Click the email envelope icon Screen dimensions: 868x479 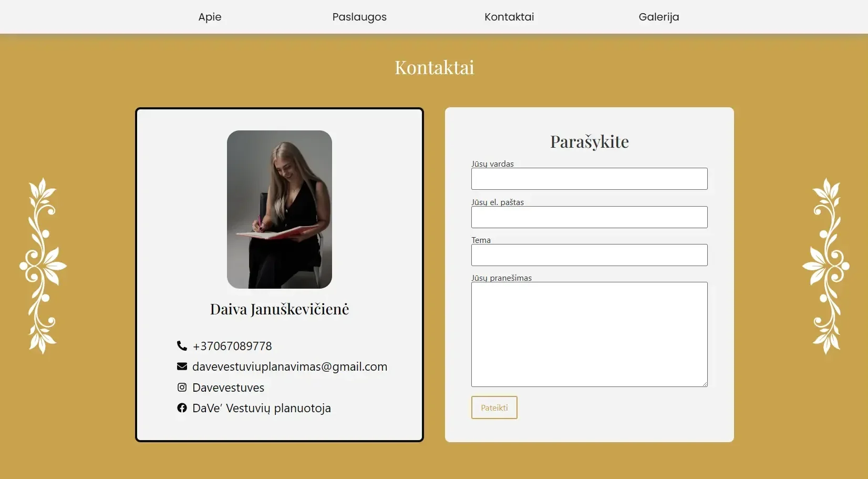point(182,366)
